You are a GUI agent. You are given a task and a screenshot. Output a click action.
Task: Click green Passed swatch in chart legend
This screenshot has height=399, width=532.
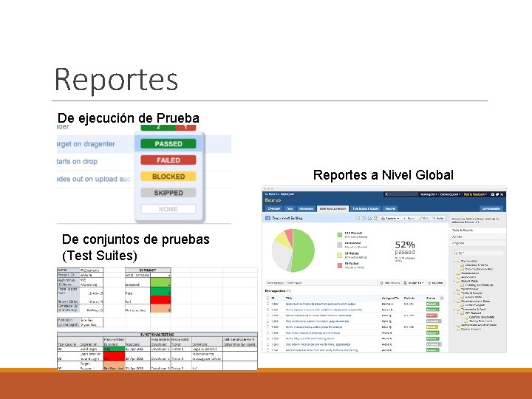(x=339, y=235)
